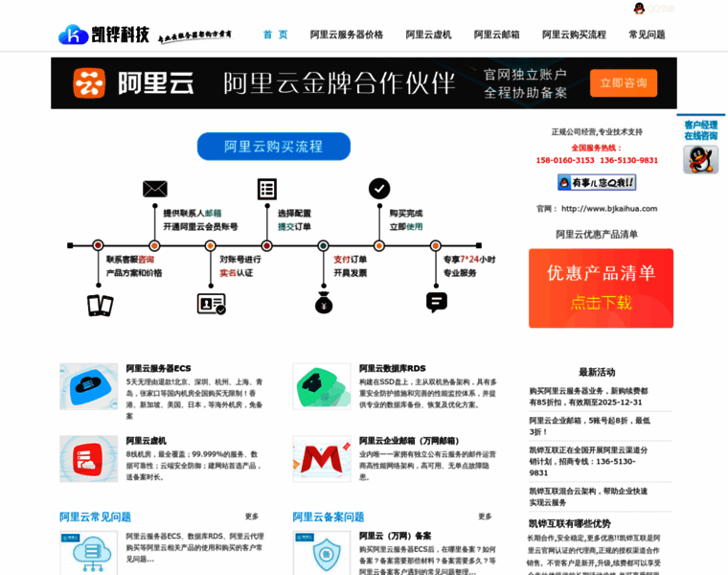728x575 pixels.
Task: Open the 阿里云服务器ECS cloud thumbnail
Action: 89,386
